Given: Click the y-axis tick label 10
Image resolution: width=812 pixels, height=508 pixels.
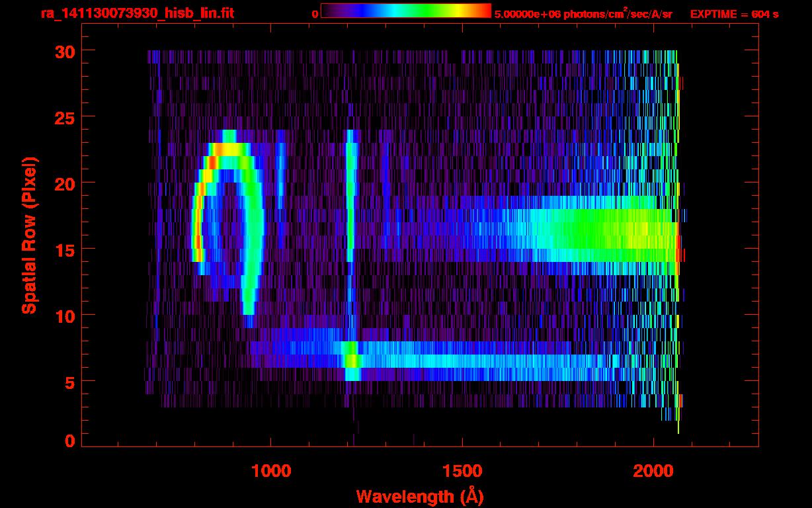Looking at the screenshot, I should click(63, 316).
